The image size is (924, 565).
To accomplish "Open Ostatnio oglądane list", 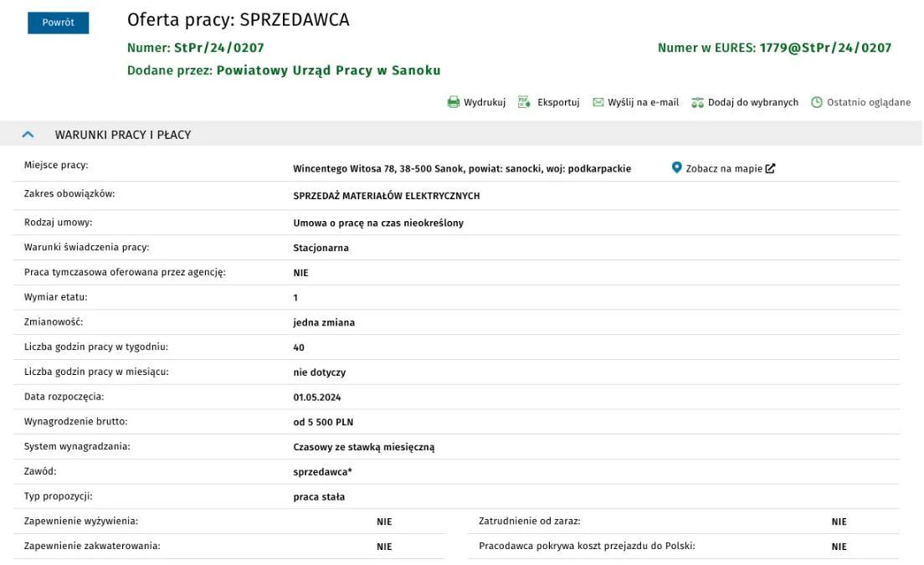I will 869,102.
